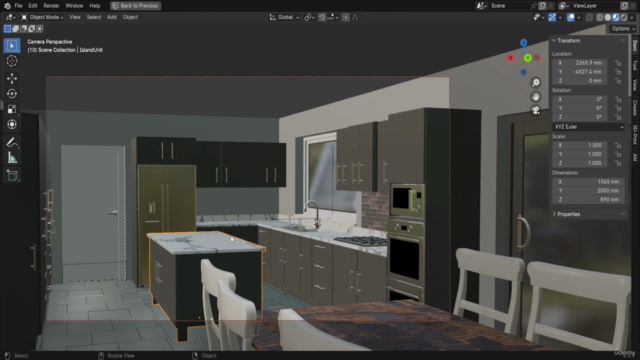Click the blue Z axis gizmo ball
This screenshot has height=360, width=640.
coord(523,43)
